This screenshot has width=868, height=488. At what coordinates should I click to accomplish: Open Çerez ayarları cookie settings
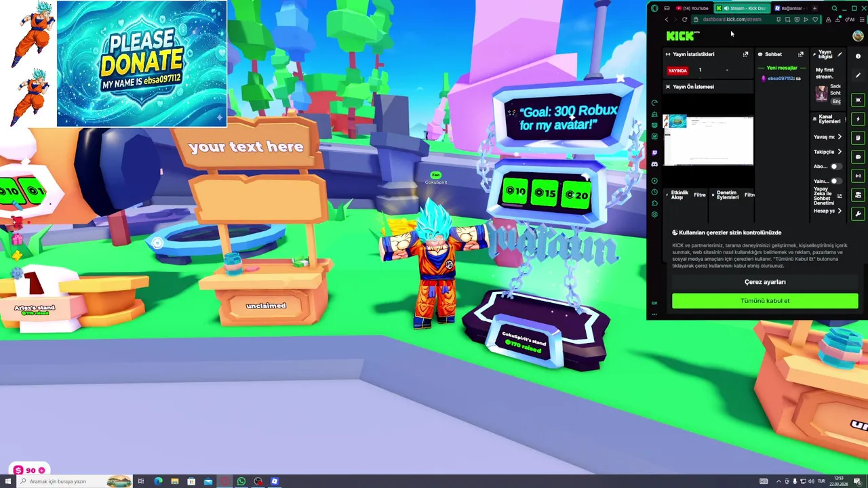765,282
